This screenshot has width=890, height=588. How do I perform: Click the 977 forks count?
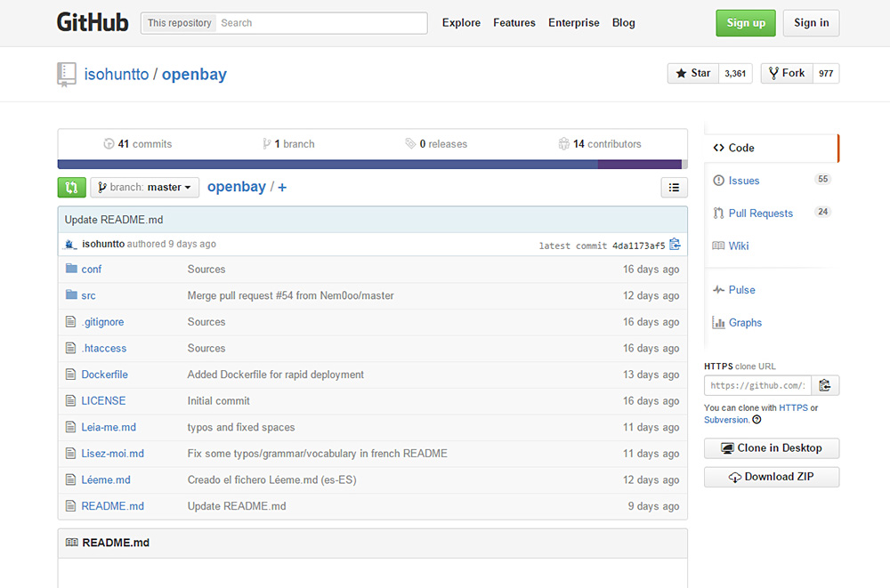click(826, 73)
